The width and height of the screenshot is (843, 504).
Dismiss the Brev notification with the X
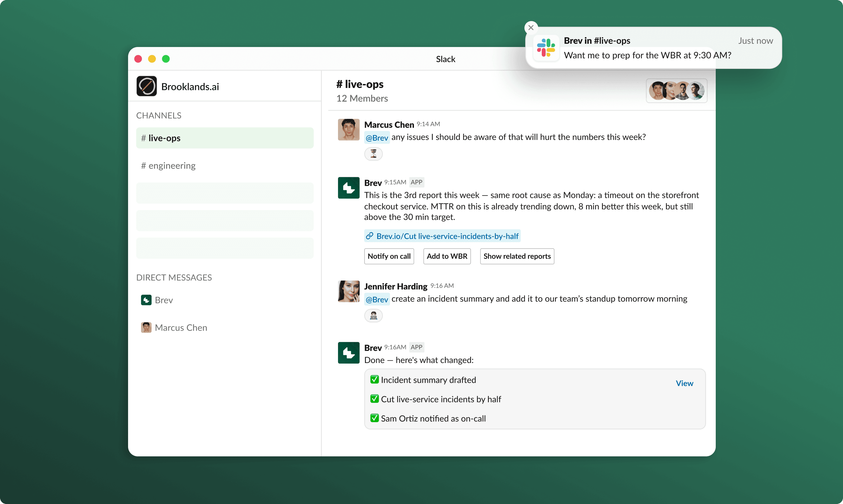click(531, 28)
